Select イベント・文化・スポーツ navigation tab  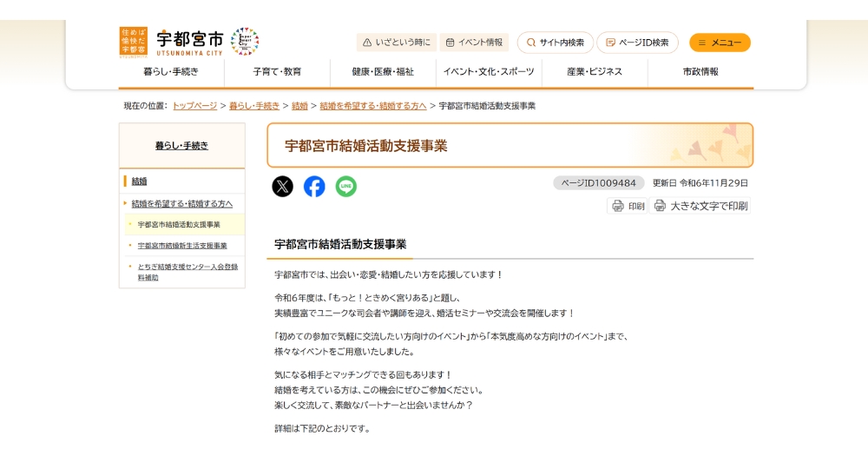[489, 72]
